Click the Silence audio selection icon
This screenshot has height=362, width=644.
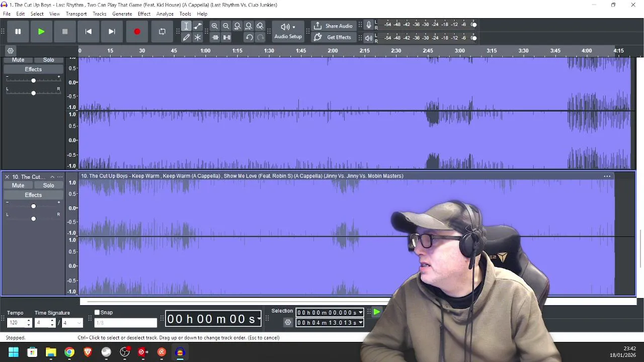point(227,37)
